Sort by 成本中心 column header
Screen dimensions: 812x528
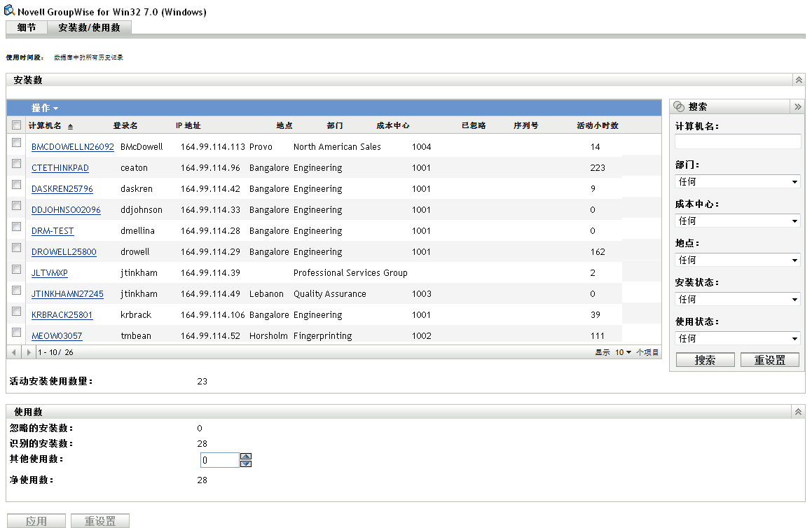[x=392, y=125]
